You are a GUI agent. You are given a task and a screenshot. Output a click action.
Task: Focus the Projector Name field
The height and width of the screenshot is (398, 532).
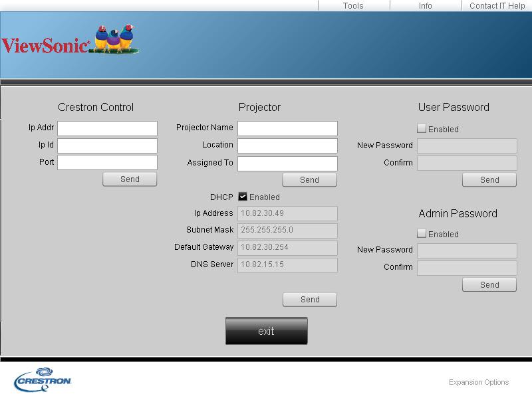tap(287, 128)
